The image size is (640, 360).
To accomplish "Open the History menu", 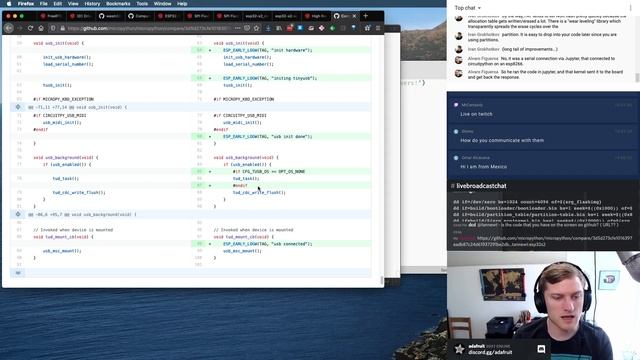I will pyautogui.click(x=92, y=4).
